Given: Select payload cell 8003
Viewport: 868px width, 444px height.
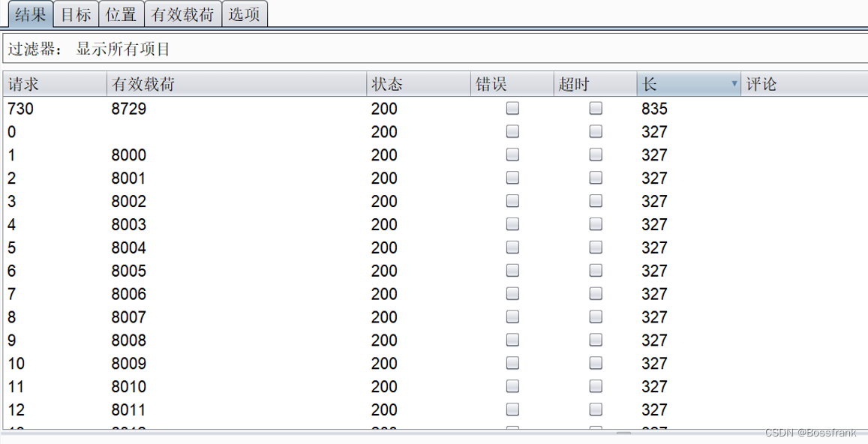Looking at the screenshot, I should pyautogui.click(x=128, y=224).
